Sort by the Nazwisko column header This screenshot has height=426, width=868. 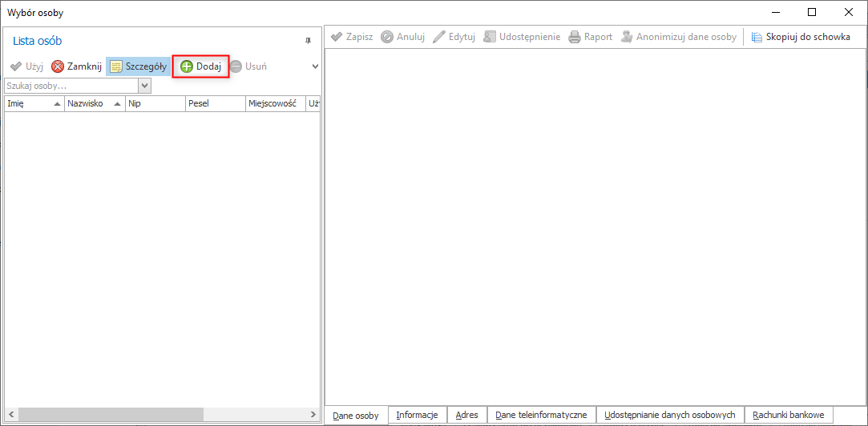click(95, 103)
